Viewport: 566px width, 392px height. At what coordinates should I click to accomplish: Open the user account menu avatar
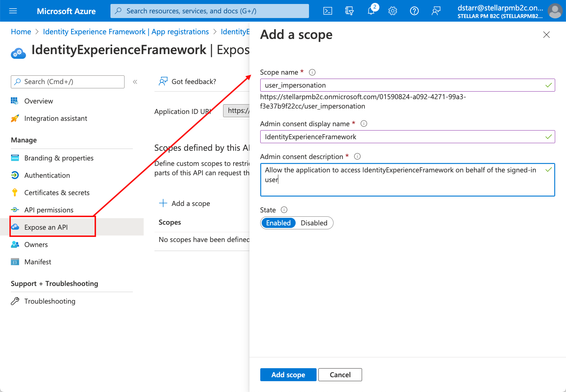tap(554, 11)
